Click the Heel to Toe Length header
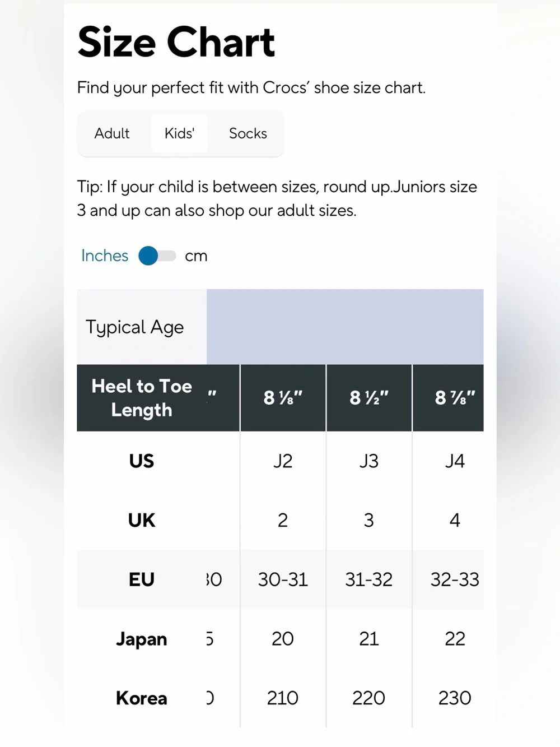This screenshot has height=747, width=560. [142, 398]
